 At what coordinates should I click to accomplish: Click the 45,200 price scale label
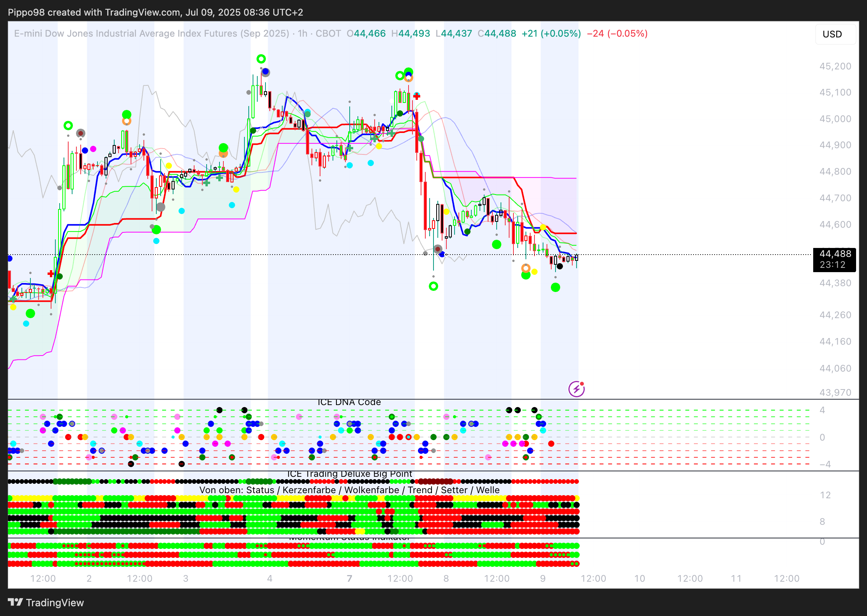point(835,66)
